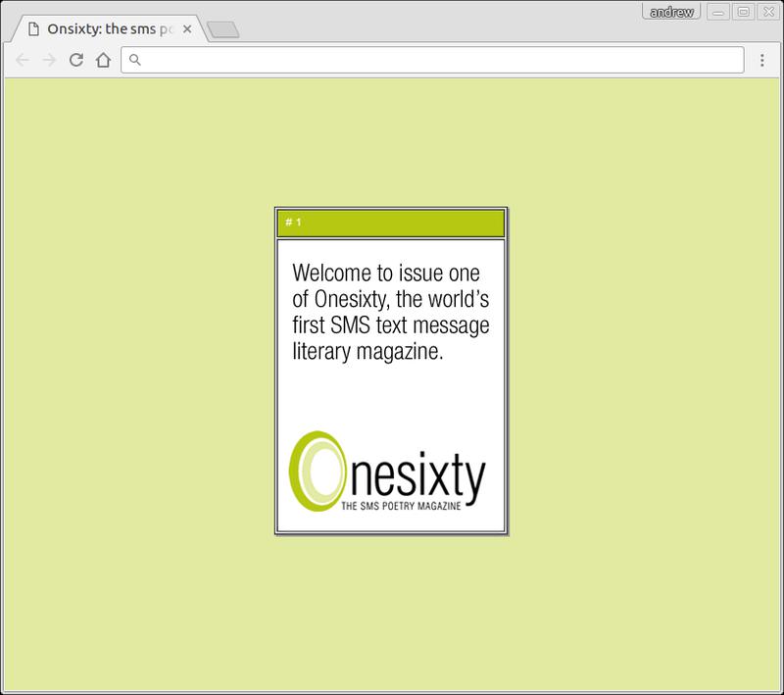Open the Chrome three-dot menu
The width and height of the screenshot is (784, 695).
762,60
